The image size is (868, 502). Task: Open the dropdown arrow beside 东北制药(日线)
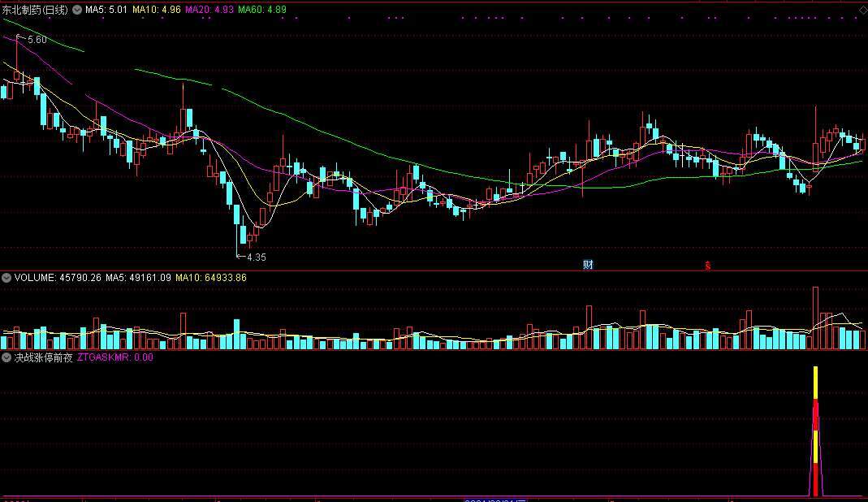[77, 10]
